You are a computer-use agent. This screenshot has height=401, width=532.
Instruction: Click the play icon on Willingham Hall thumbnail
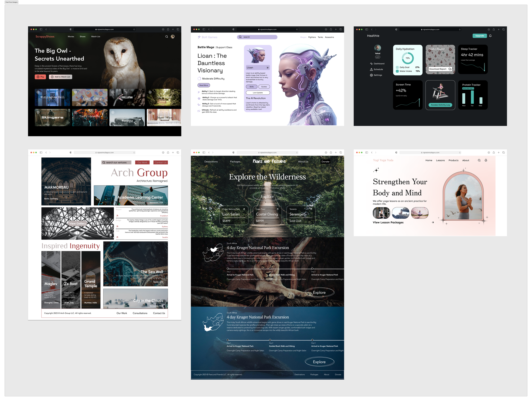38,92
